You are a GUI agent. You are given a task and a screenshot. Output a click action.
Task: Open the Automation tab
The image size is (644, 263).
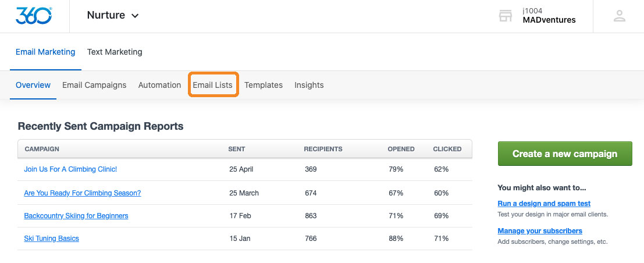pyautogui.click(x=159, y=85)
